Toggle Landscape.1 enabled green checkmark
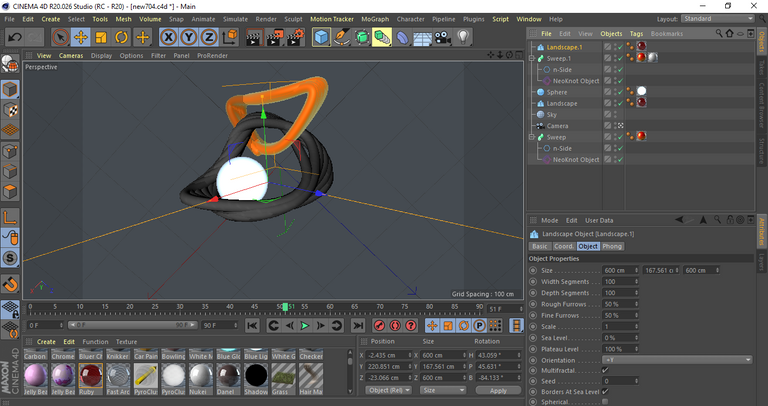The width and height of the screenshot is (768, 406). pos(620,47)
